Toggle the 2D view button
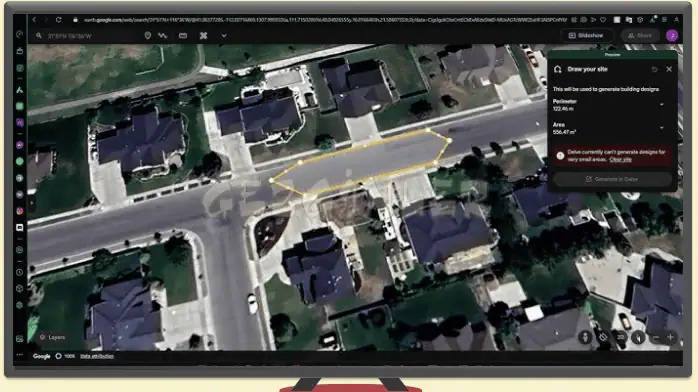 click(x=621, y=337)
